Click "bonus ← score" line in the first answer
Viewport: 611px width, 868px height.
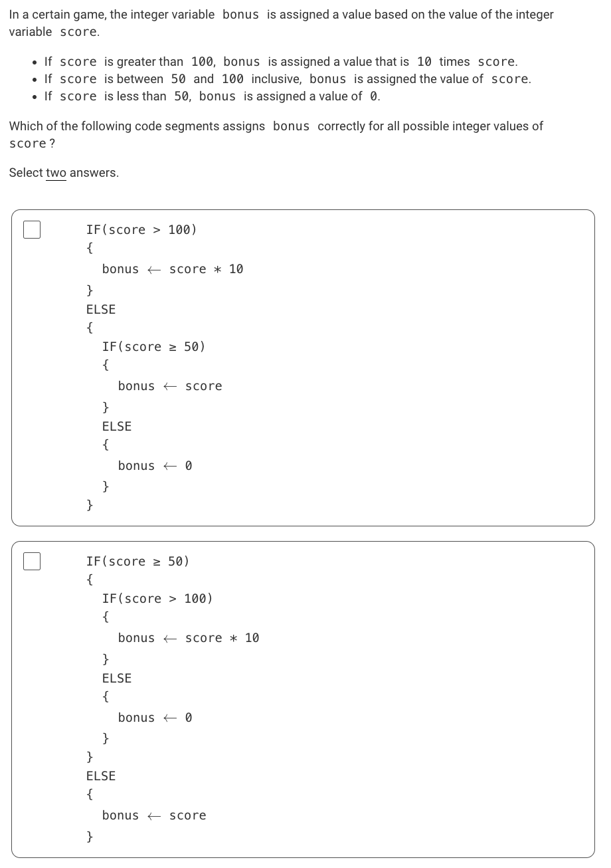[170, 386]
